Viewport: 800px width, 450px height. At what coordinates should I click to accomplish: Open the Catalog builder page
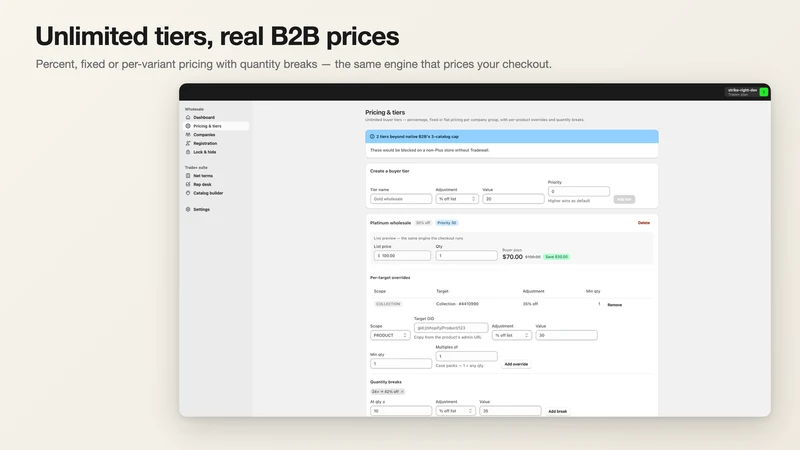point(208,193)
